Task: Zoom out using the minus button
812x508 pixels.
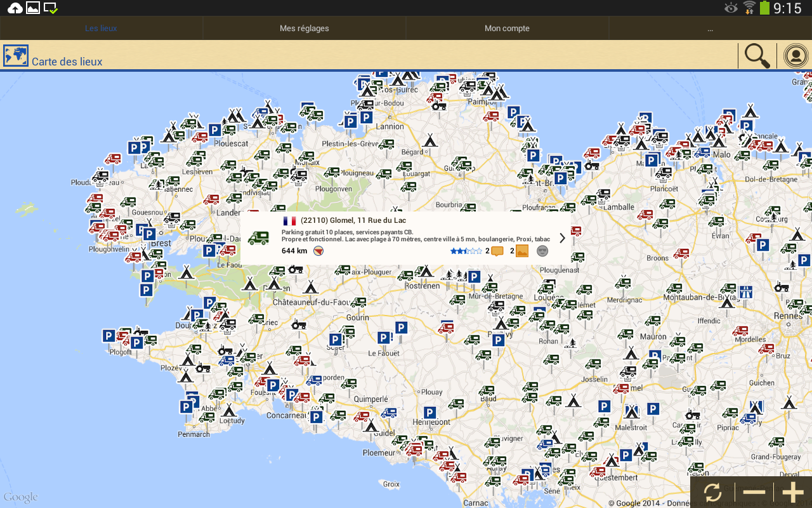Action: click(x=754, y=493)
